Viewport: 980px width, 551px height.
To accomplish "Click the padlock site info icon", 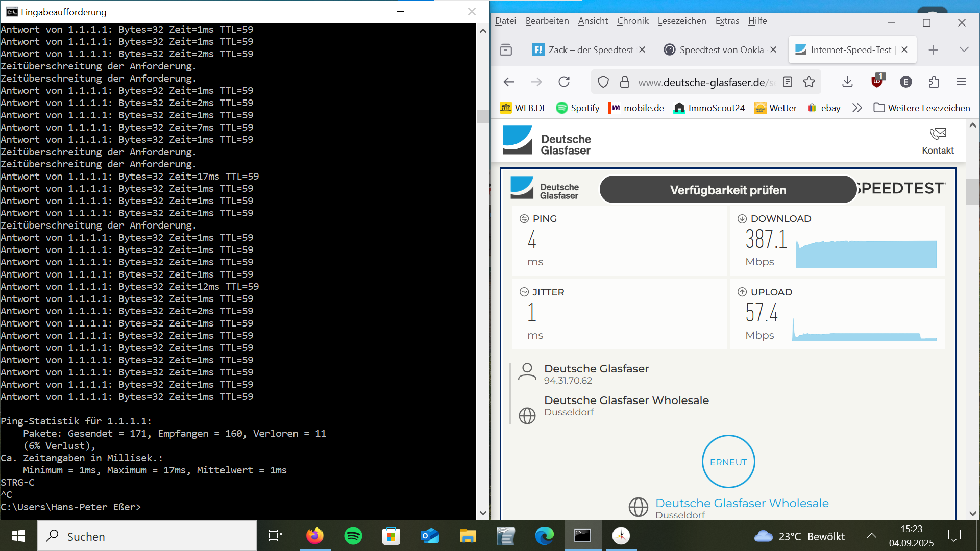I will 625,82.
